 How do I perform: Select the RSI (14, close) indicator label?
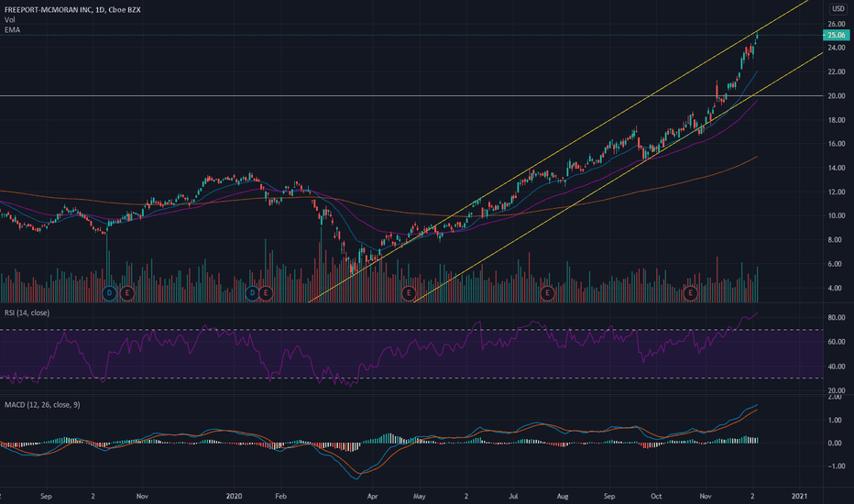[x=27, y=312]
